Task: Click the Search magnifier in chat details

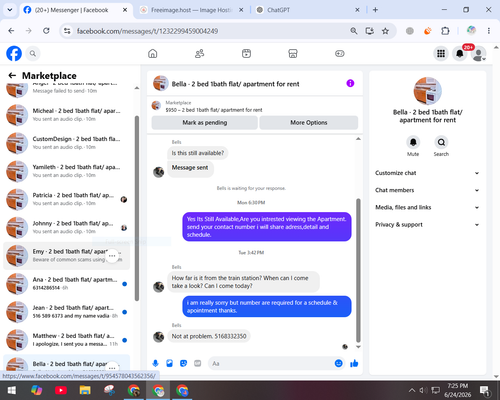Action: [x=441, y=142]
